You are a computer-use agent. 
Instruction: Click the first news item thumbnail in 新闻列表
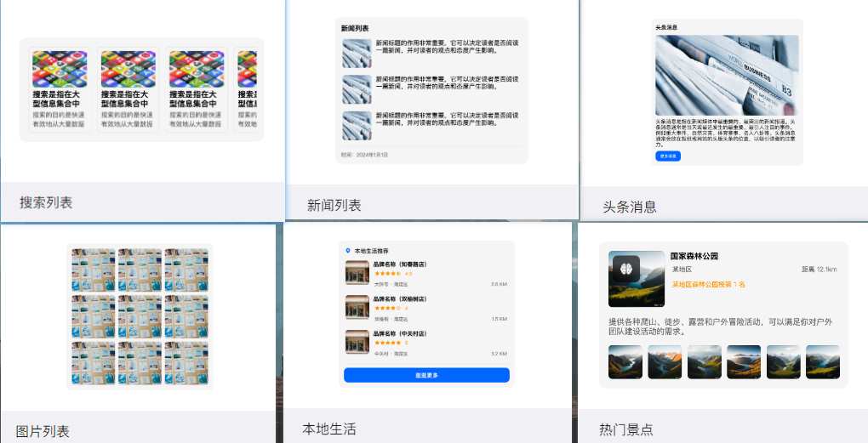357,53
